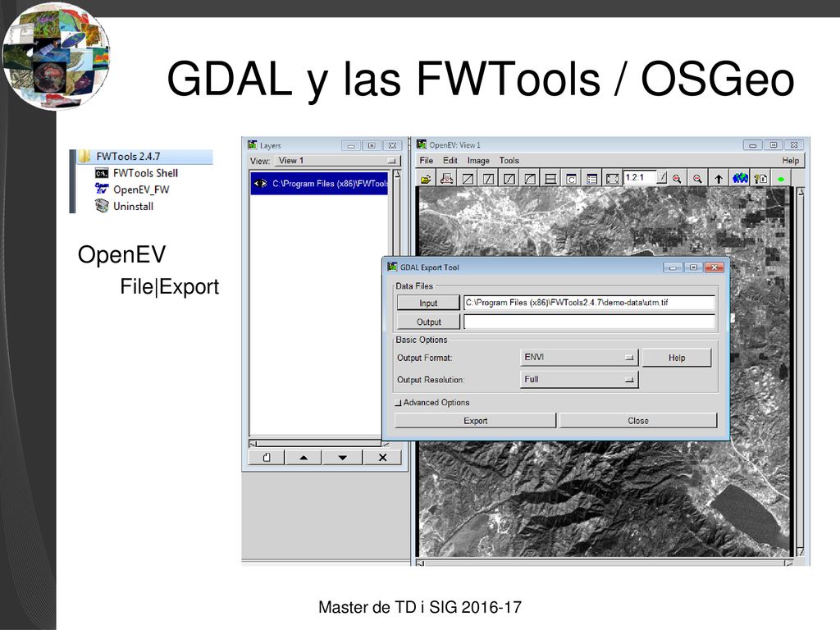This screenshot has width=840, height=630.
Task: Click the Close button in GDAL Export Tool
Action: click(638, 421)
